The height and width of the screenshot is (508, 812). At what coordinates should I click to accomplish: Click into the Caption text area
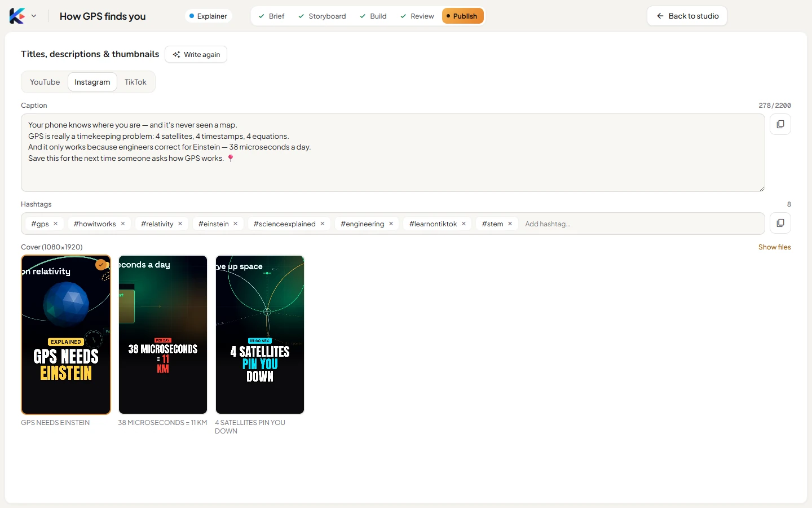(x=393, y=153)
